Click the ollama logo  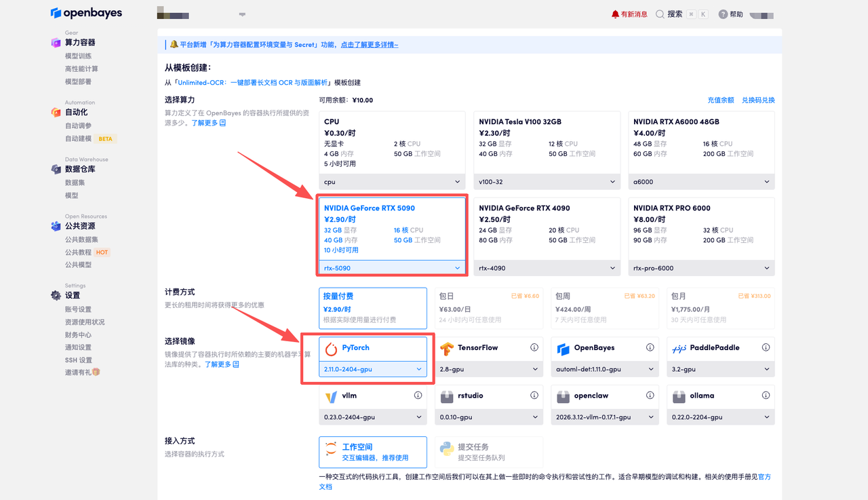coord(679,397)
